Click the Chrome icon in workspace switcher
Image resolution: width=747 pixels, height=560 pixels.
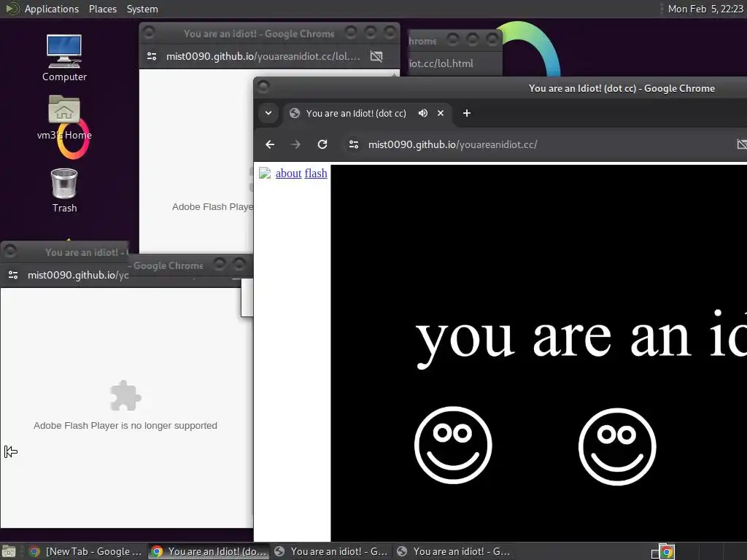coord(667,552)
